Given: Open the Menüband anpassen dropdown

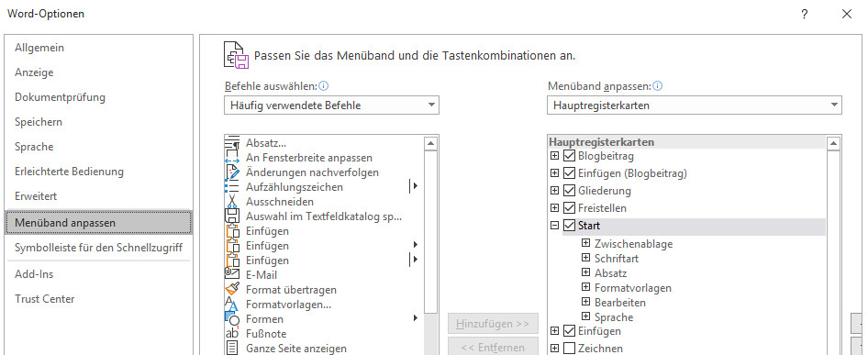Looking at the screenshot, I should (695, 105).
